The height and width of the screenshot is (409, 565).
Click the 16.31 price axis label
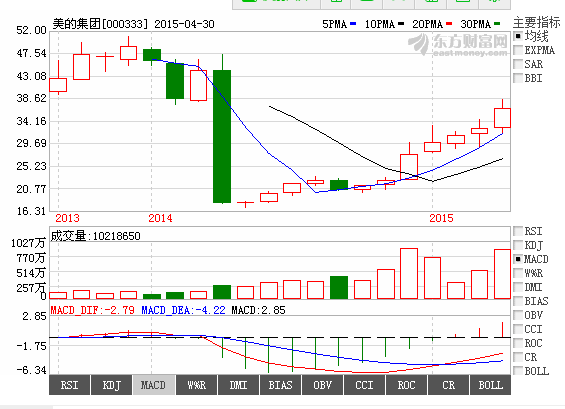click(x=31, y=211)
